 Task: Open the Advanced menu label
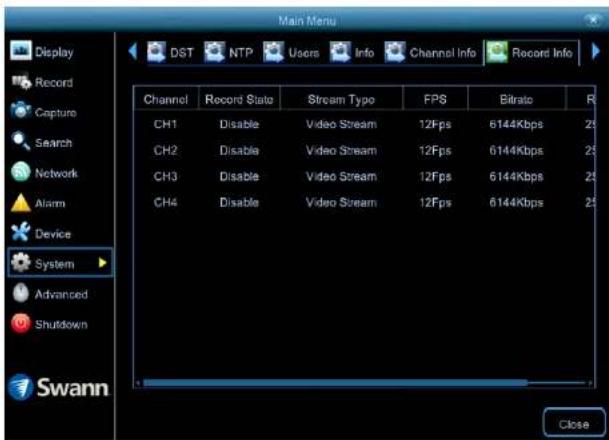61,294
